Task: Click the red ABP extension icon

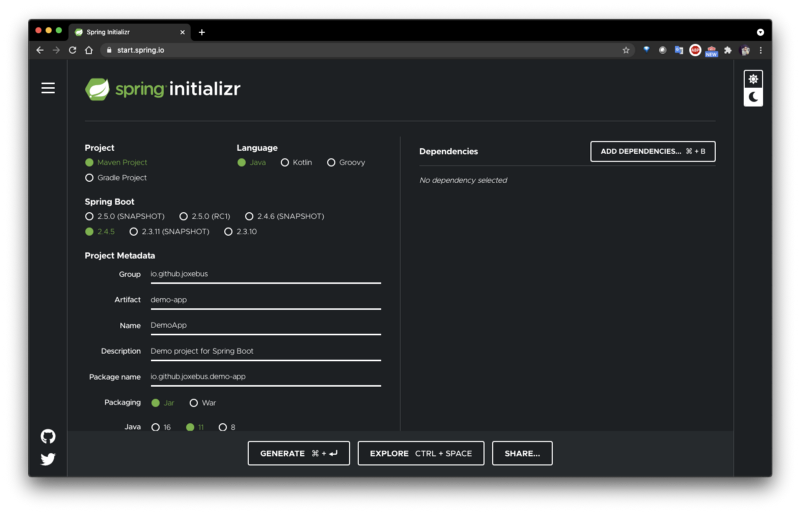Action: [x=695, y=50]
